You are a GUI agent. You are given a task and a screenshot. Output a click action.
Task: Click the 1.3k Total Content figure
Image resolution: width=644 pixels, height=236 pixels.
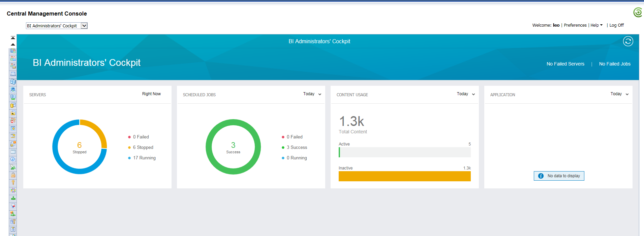click(351, 121)
